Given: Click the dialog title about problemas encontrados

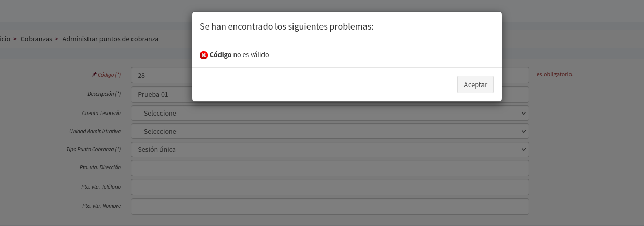Looking at the screenshot, I should [287, 26].
